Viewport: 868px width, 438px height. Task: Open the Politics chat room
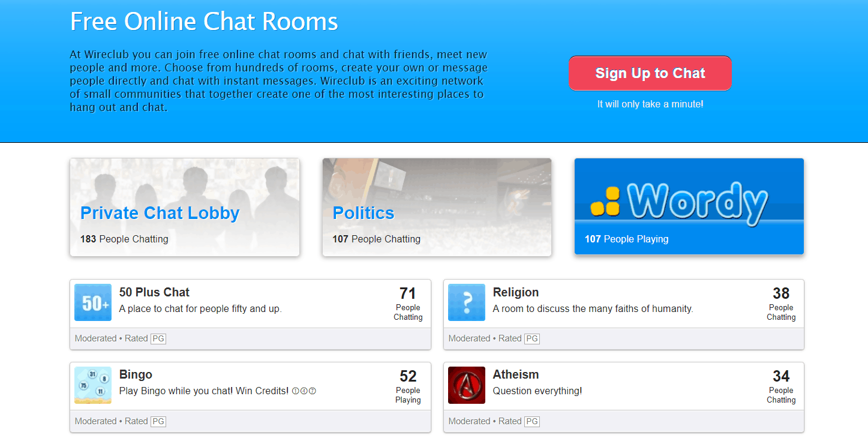[364, 213]
